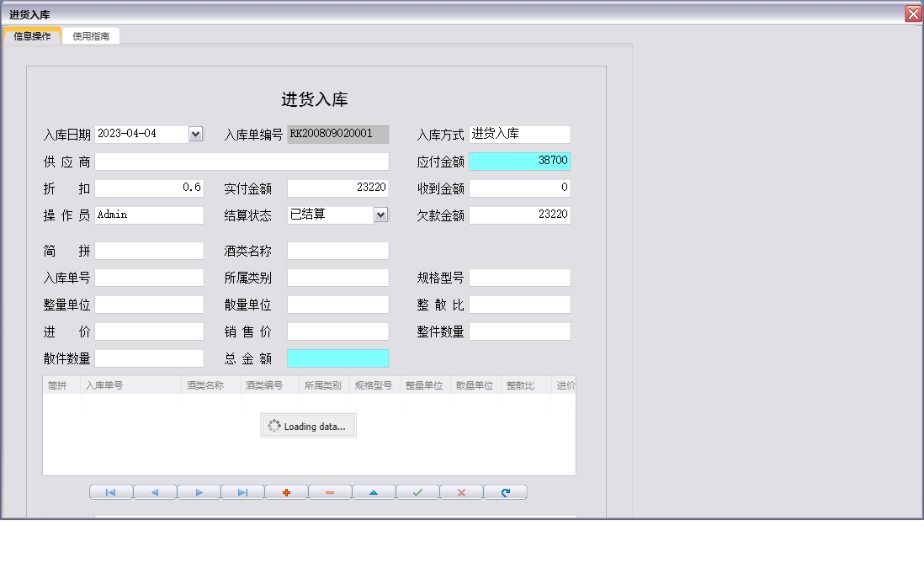The width and height of the screenshot is (924, 578).
Task: Delete the current record with the minus icon
Action: click(x=330, y=491)
